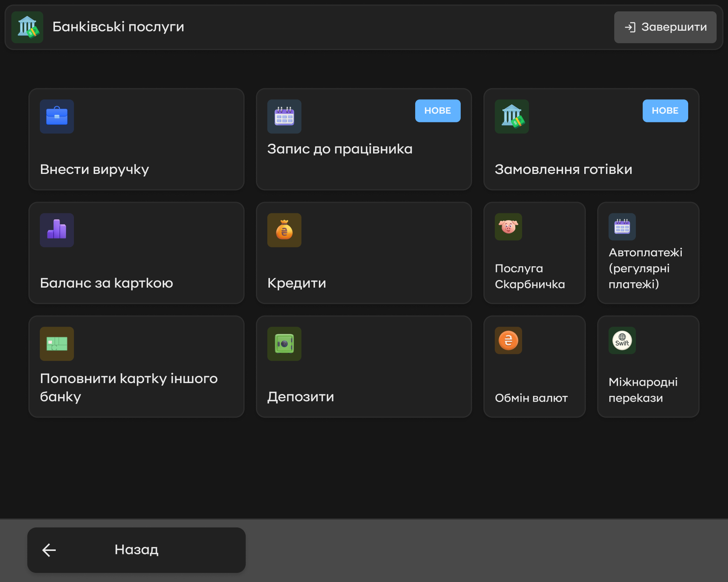Click НОВЕ badge on Запис до працівника

438,111
